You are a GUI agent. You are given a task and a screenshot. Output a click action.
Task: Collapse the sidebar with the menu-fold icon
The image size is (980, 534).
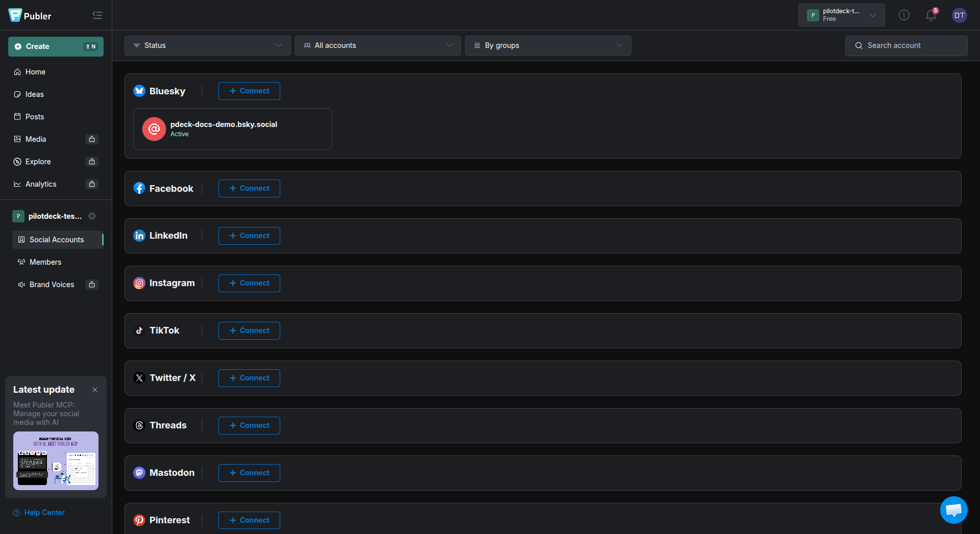click(97, 15)
